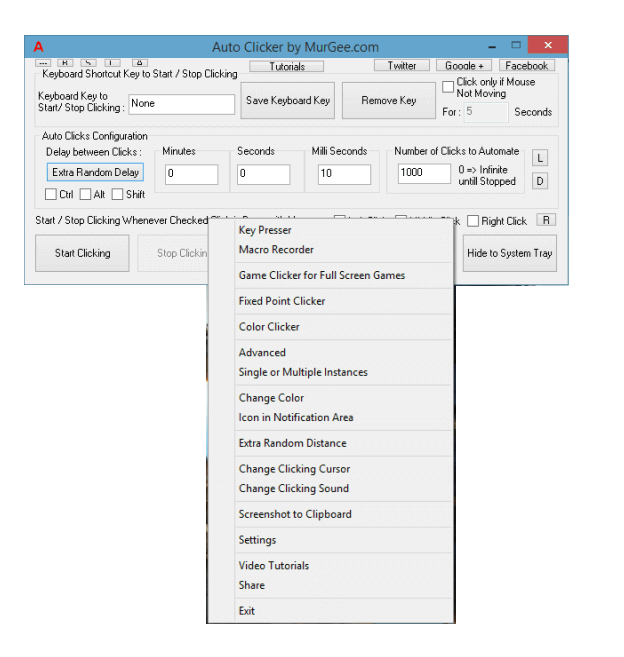Click the red Auto Clicker app icon

coord(39,47)
